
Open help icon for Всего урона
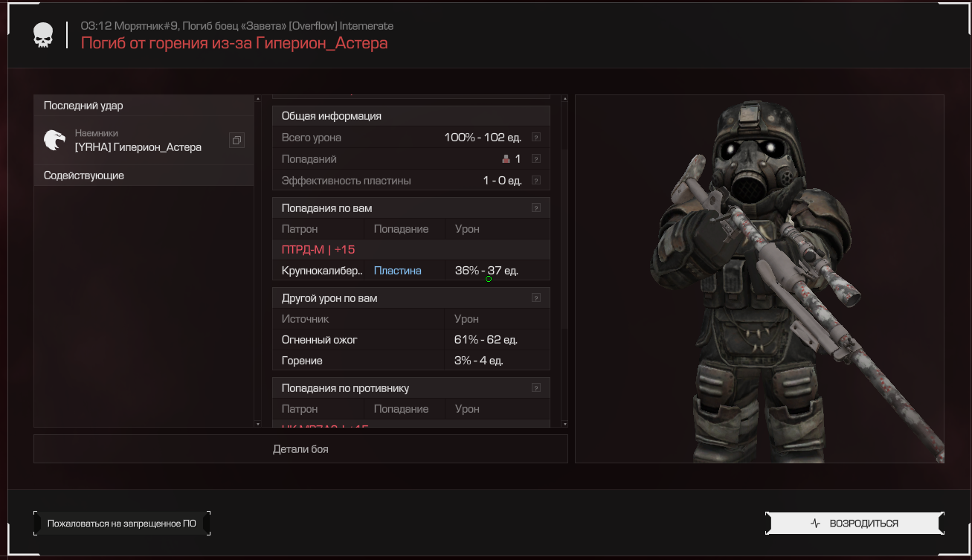pyautogui.click(x=535, y=138)
